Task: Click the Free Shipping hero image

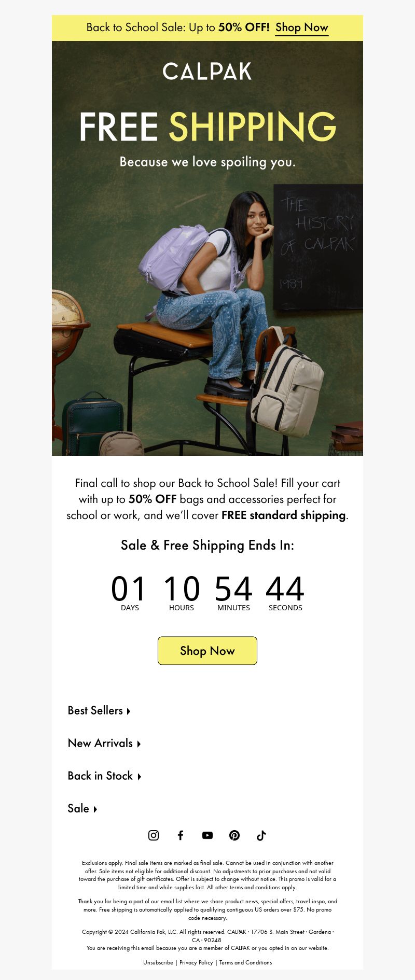Action: point(208,248)
